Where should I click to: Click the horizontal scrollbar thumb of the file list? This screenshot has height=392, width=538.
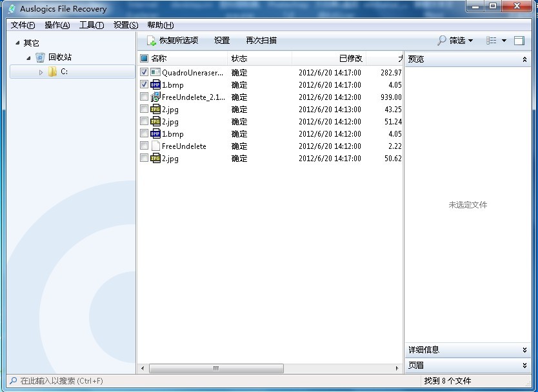pos(216,369)
